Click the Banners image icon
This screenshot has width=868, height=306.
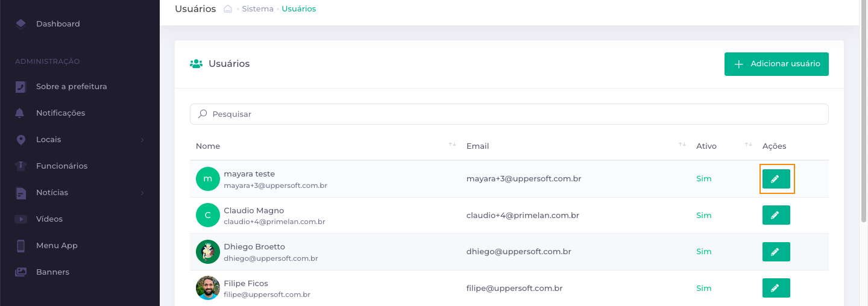click(x=20, y=272)
